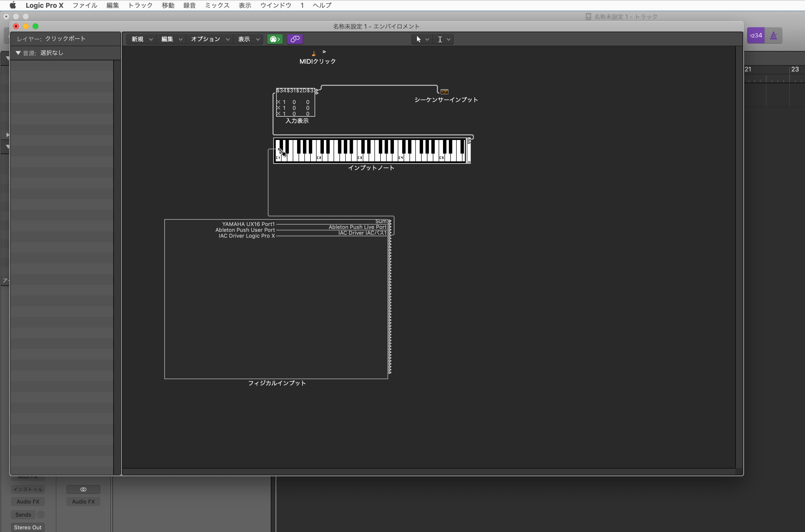Select the シーケンサーインプット label
The image size is (805, 532).
(x=446, y=100)
